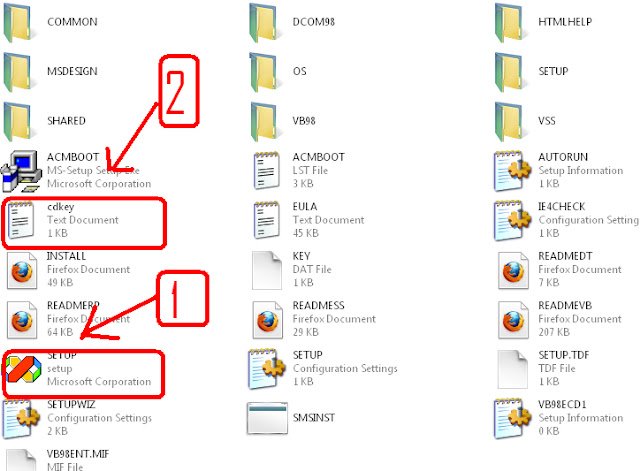This screenshot has width=640, height=471.
Task: Click the READMESS Firefox document
Action: point(314,320)
